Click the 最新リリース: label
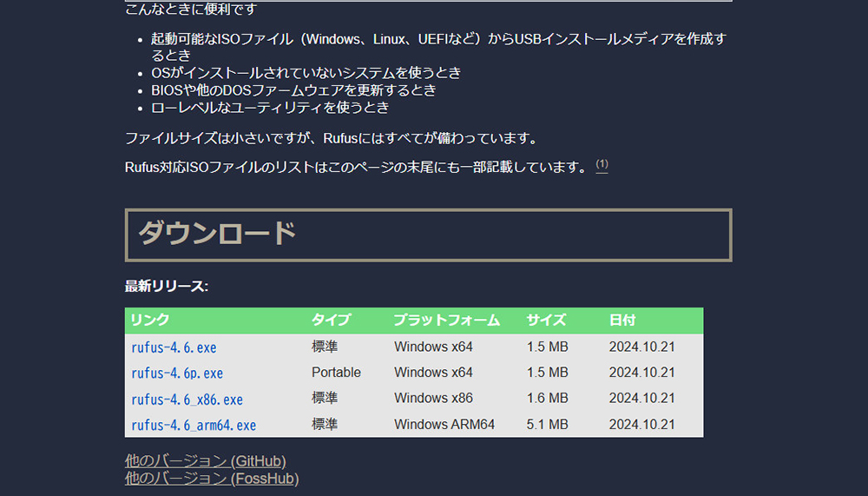This screenshot has height=496, width=868. [167, 287]
